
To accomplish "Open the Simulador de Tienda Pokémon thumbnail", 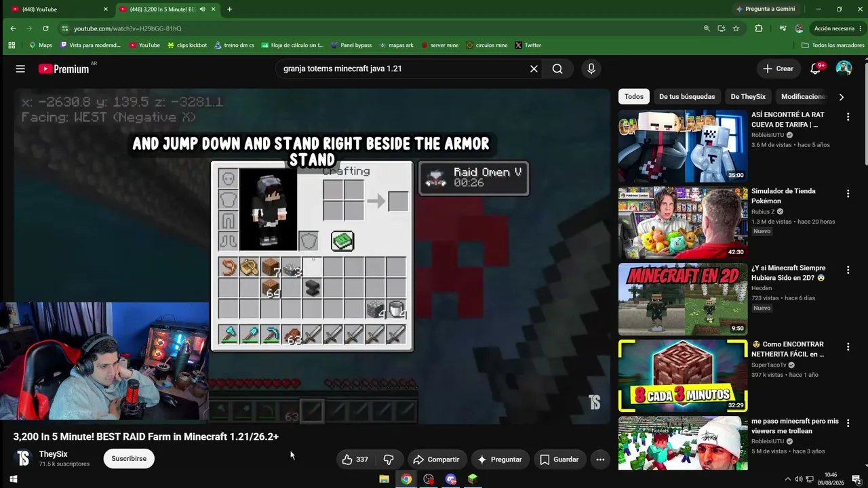I will pyautogui.click(x=683, y=222).
